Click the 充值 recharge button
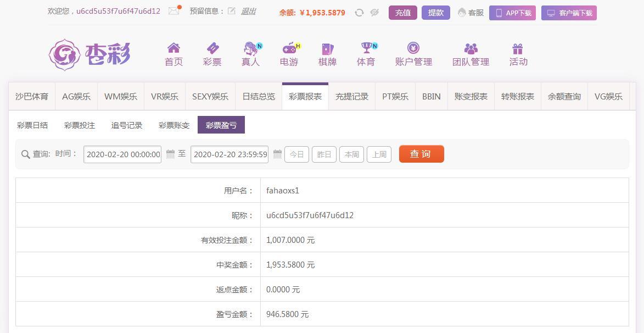The image size is (644, 333). [403, 13]
